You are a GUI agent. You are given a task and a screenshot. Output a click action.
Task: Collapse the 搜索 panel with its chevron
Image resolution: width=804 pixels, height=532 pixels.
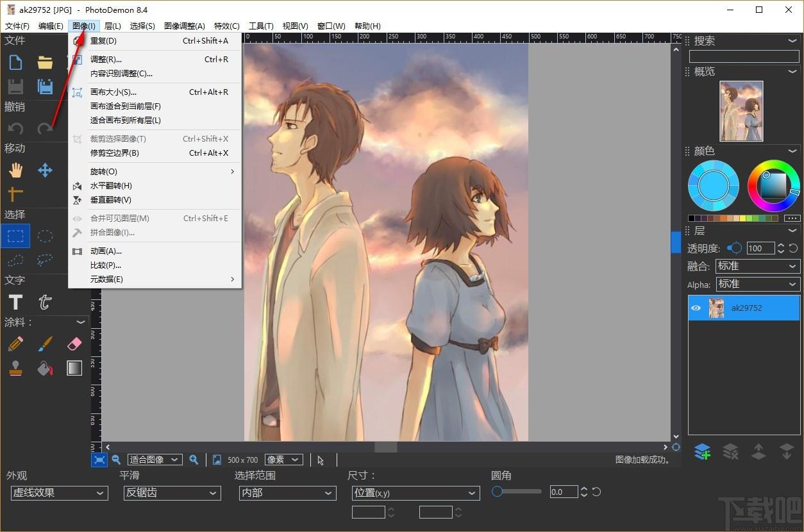[793, 40]
